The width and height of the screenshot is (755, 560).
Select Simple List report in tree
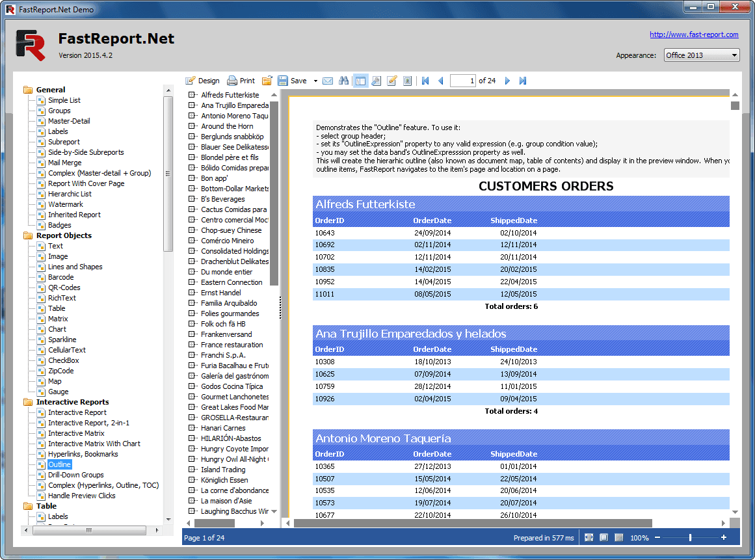[64, 100]
